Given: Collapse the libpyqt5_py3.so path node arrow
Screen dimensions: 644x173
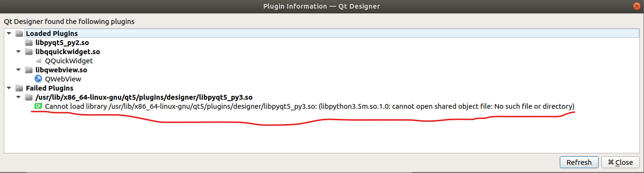Looking at the screenshot, I should (18, 97).
